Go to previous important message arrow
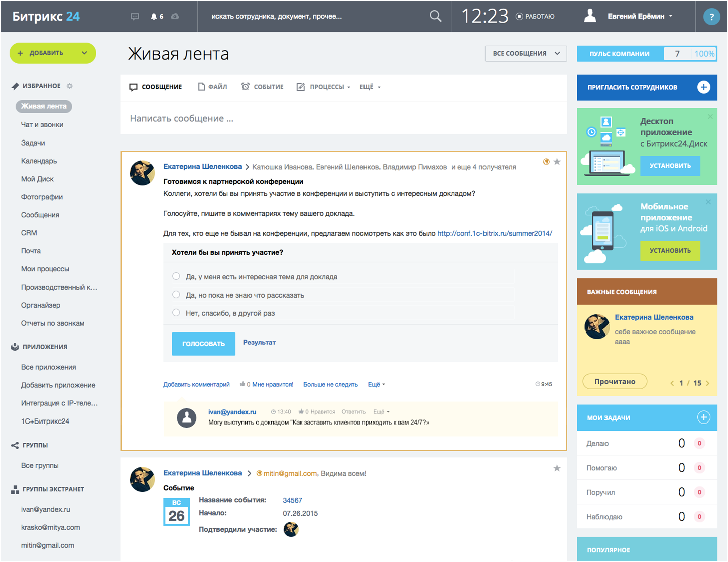728x562 pixels. [672, 383]
